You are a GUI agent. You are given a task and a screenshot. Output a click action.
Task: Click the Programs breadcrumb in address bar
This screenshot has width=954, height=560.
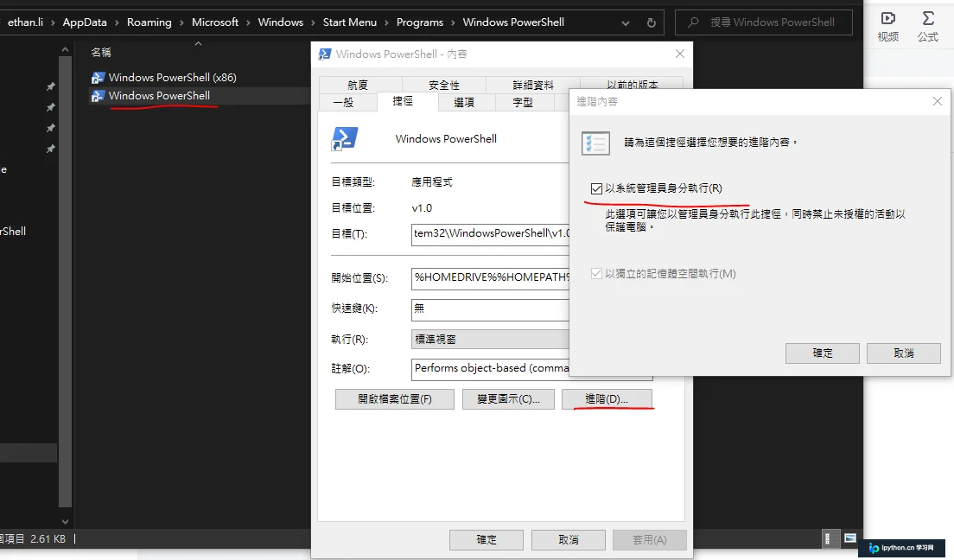pos(420,22)
